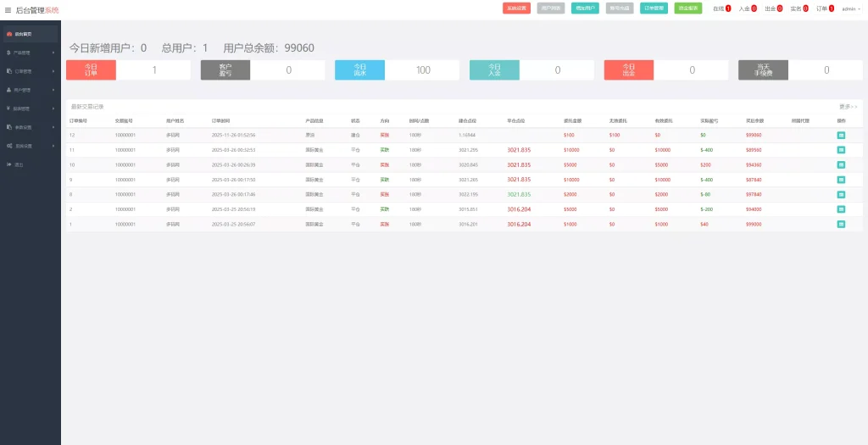
Task: Click the 系统设置 gears icon in sidebar
Action: [9, 146]
